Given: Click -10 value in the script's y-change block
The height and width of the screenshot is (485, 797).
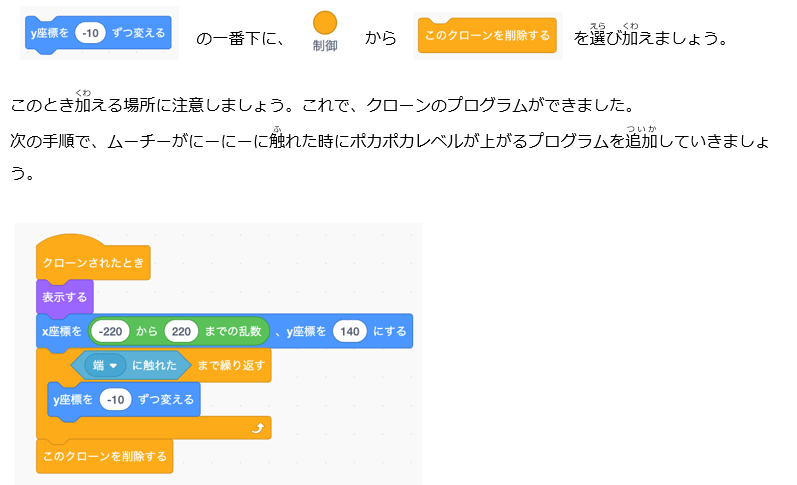Looking at the screenshot, I should pos(116,399).
